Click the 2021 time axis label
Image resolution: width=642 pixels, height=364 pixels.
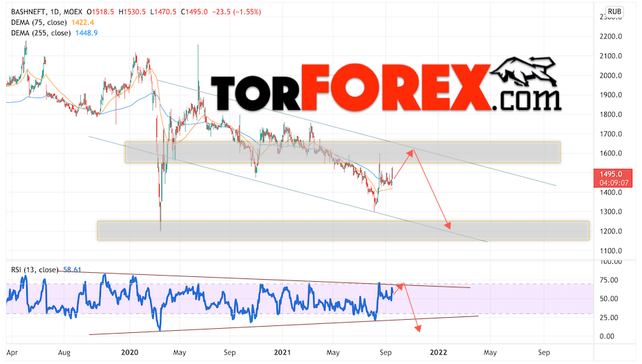point(282,352)
